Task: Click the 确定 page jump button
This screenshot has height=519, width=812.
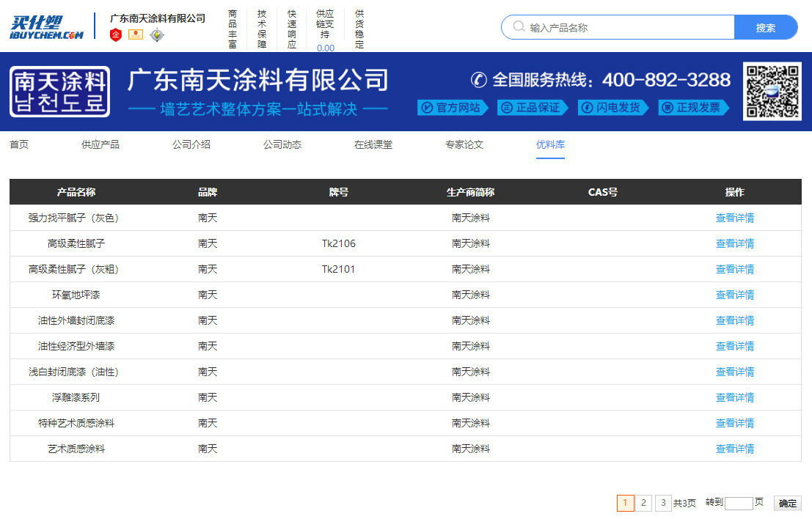Action: click(x=788, y=503)
